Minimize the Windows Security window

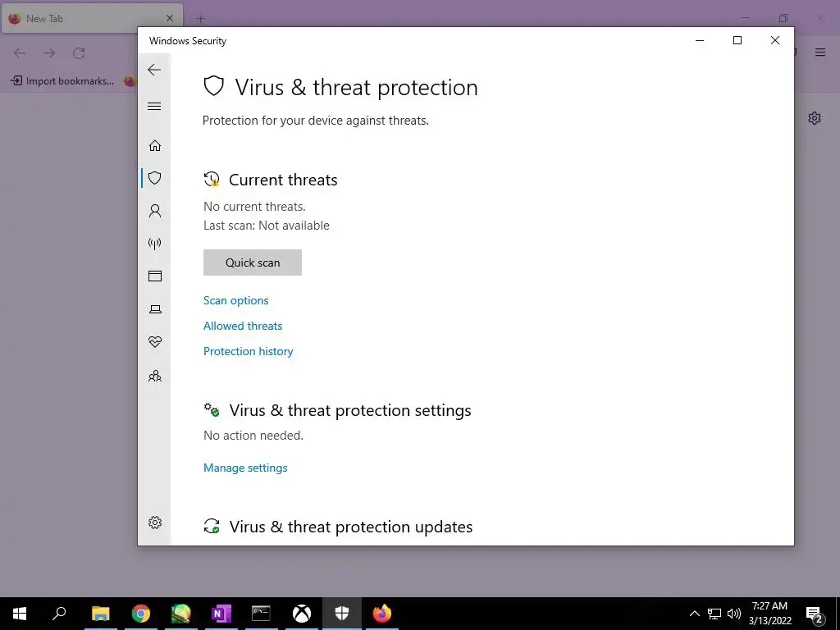pos(700,41)
